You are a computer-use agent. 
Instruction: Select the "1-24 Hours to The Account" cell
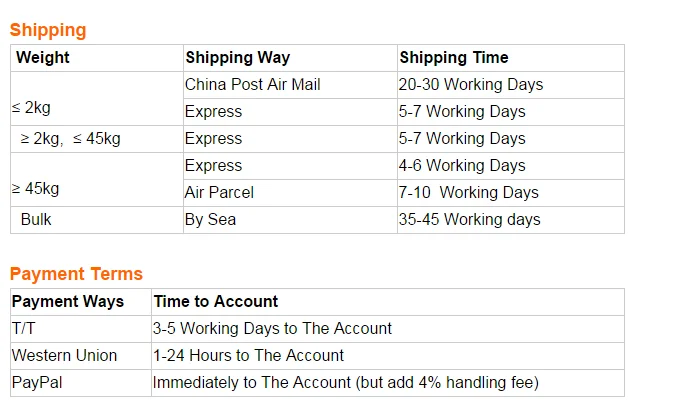pos(248,356)
